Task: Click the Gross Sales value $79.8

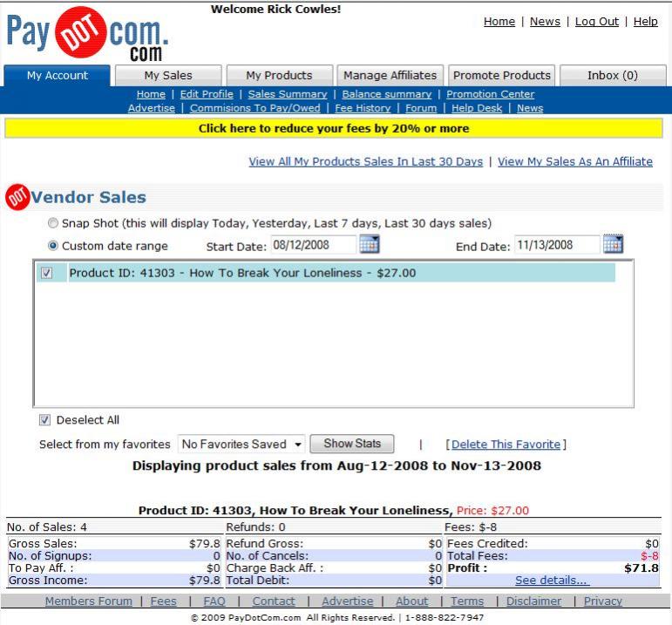Action: (x=205, y=544)
